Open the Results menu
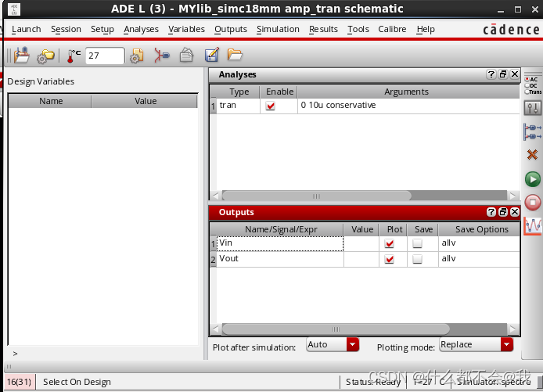Viewport: 543px width, 392px height. point(323,29)
